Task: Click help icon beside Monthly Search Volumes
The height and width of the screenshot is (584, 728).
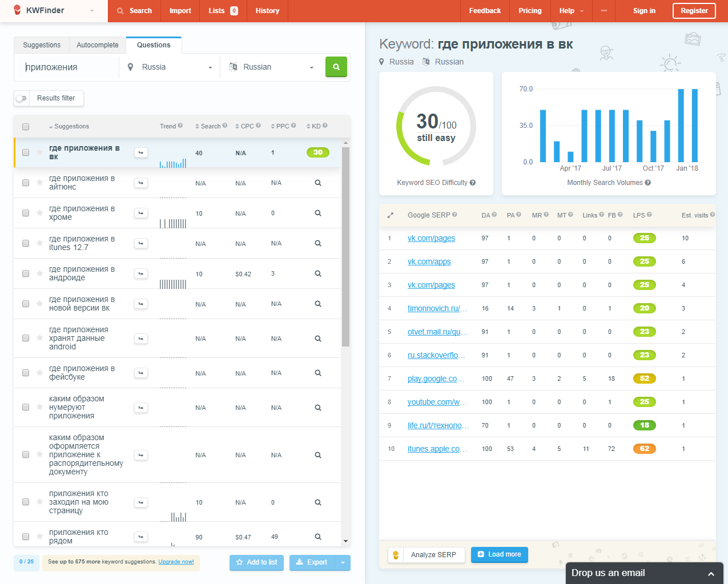Action: (x=648, y=183)
